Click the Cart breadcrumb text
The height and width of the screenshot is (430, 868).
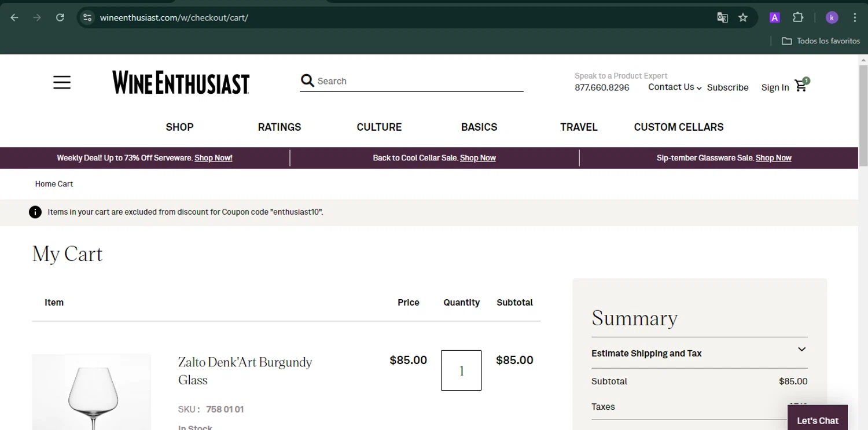65,184
